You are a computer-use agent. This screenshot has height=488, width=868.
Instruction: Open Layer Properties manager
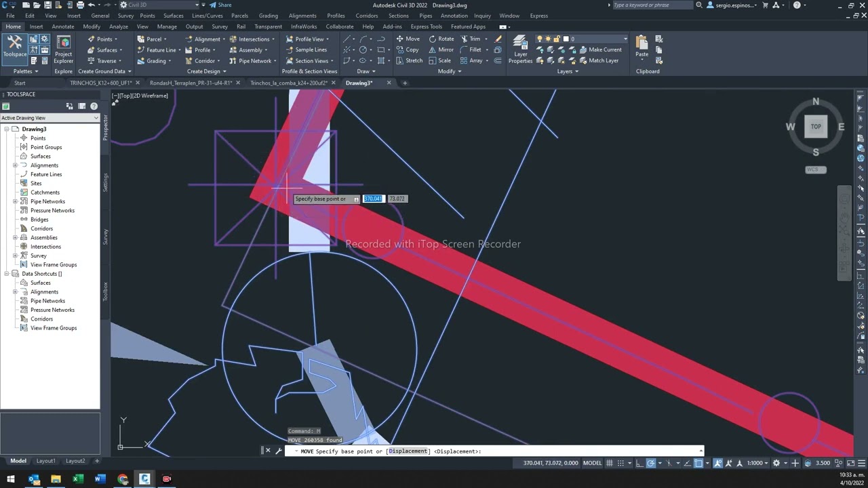click(x=520, y=49)
